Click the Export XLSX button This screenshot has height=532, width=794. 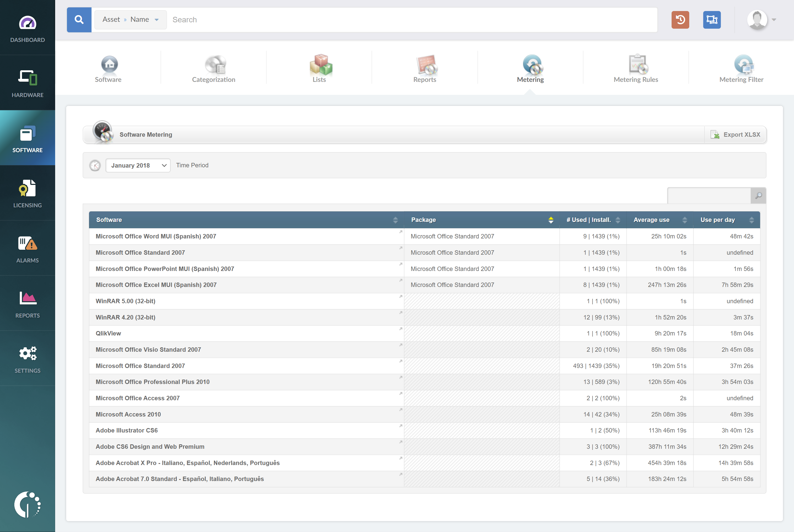coord(735,135)
